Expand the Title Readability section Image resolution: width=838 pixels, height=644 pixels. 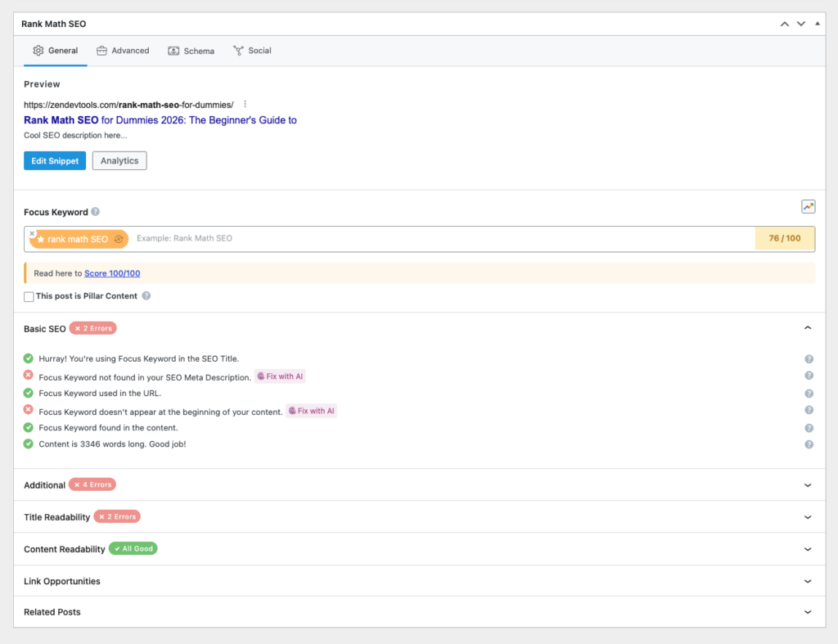click(x=808, y=517)
